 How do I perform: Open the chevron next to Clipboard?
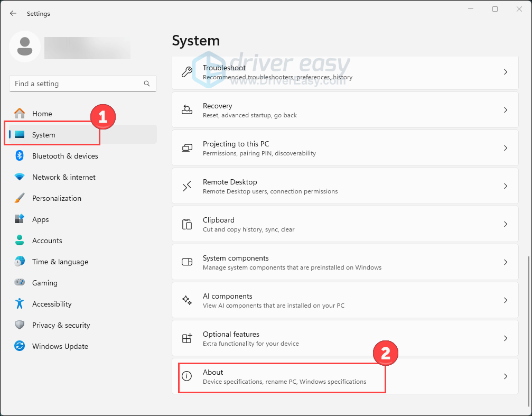click(x=505, y=224)
